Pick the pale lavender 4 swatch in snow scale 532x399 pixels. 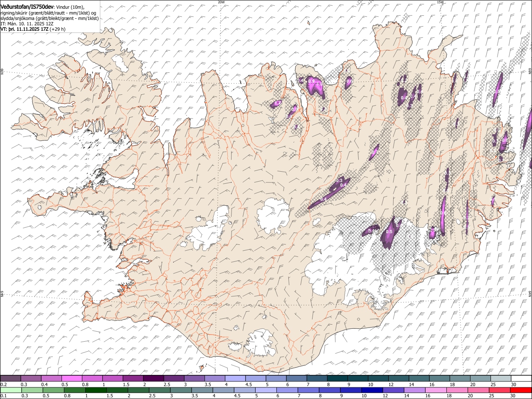pyautogui.click(x=235, y=379)
